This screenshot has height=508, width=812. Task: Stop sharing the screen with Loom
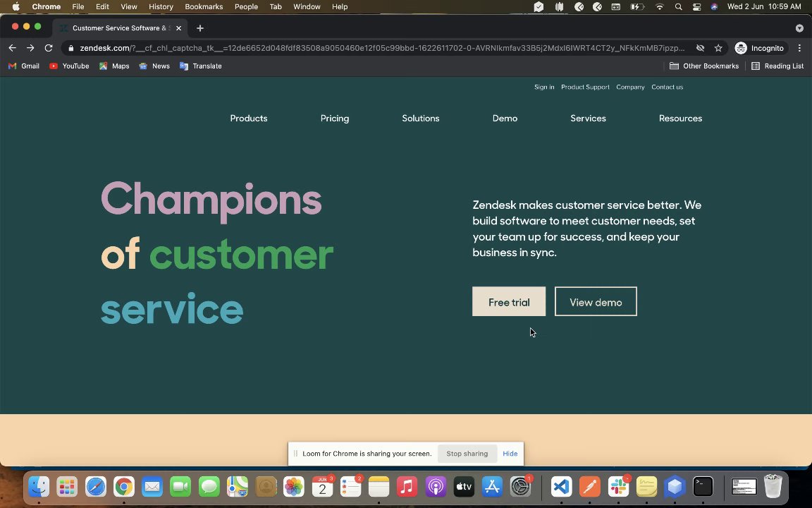pyautogui.click(x=467, y=454)
